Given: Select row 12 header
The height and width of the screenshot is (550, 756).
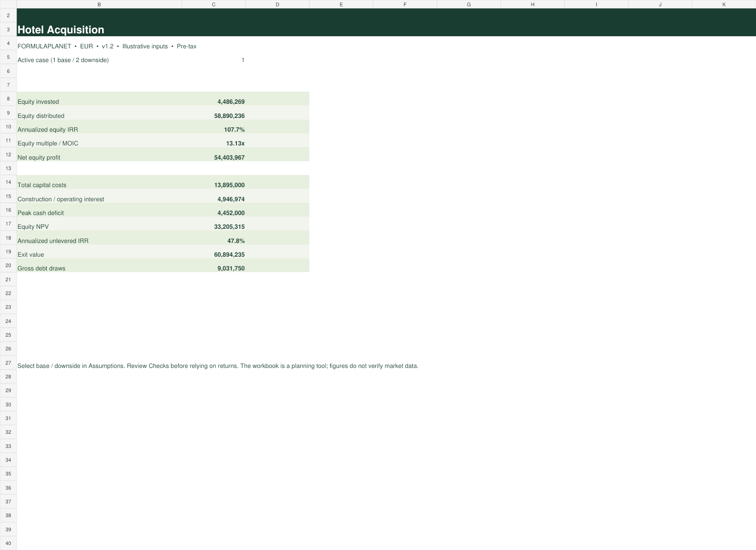Looking at the screenshot, I should tap(8, 155).
